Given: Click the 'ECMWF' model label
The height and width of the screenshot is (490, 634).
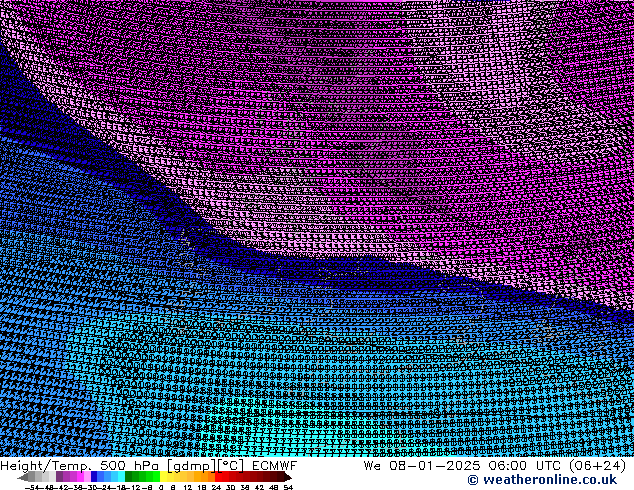Looking at the screenshot, I should [x=275, y=466].
